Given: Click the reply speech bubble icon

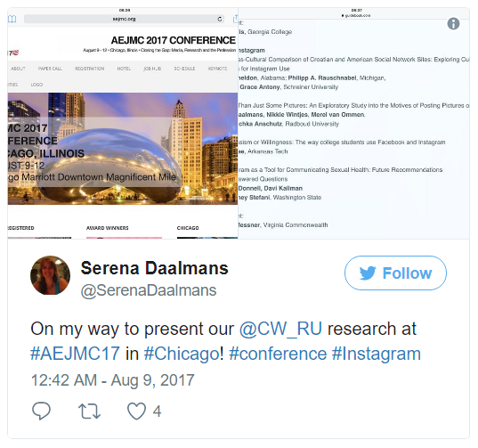Looking at the screenshot, I should click(41, 411).
